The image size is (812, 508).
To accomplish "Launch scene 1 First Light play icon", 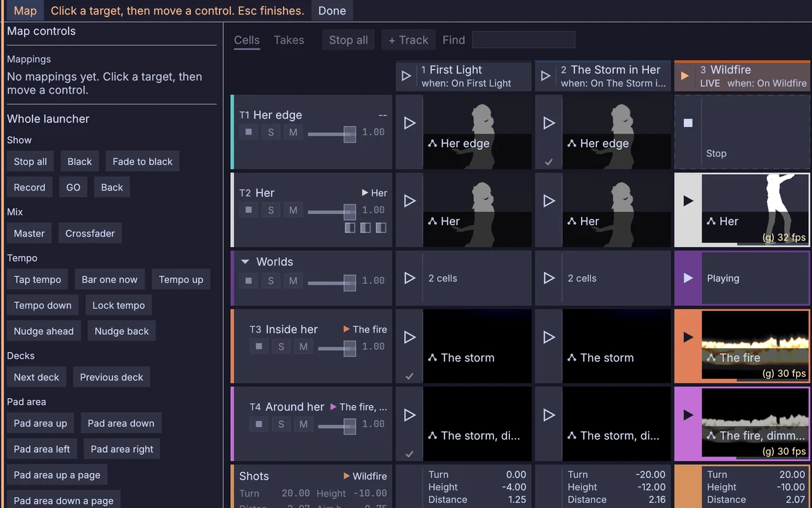I will coord(407,76).
